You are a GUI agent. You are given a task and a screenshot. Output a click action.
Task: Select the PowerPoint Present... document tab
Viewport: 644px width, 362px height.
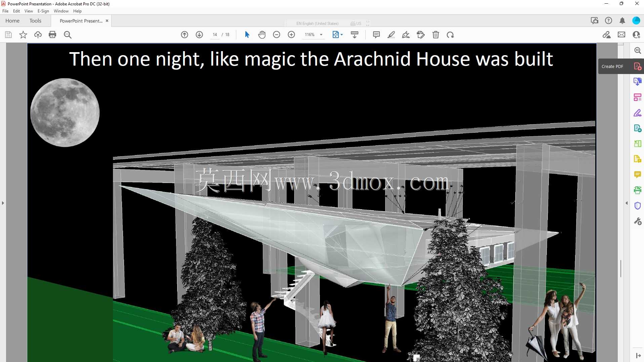point(81,21)
